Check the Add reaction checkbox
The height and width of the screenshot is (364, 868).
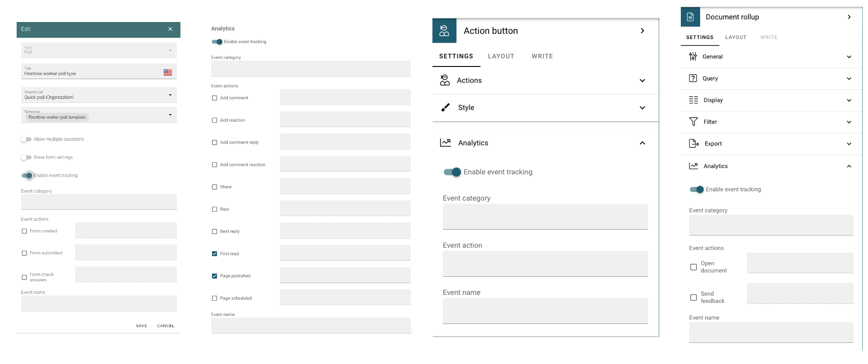215,120
